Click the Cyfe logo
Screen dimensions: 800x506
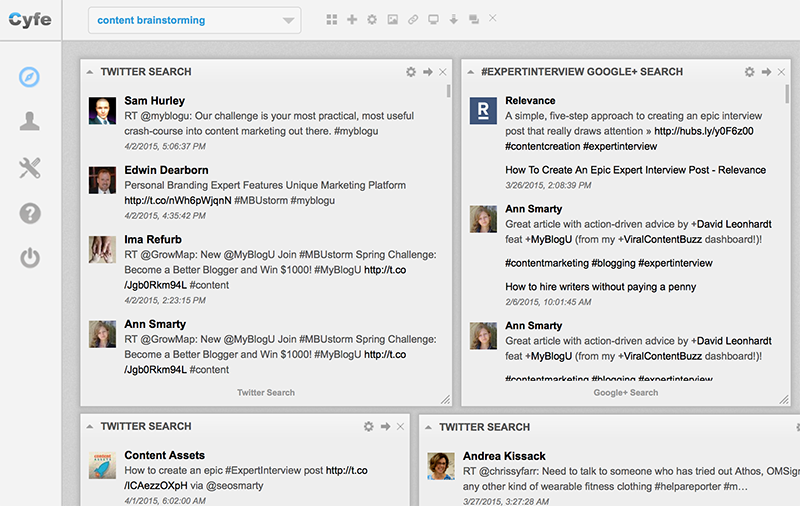(30, 20)
